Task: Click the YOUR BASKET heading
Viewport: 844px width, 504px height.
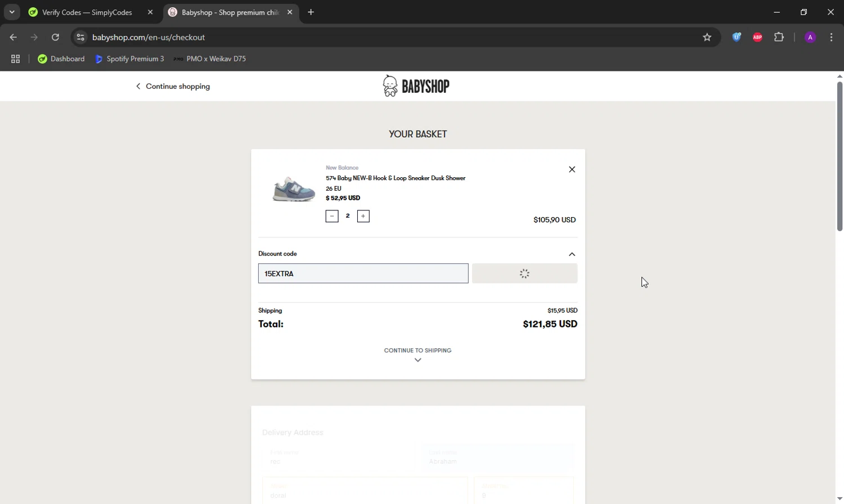Action: (418, 134)
